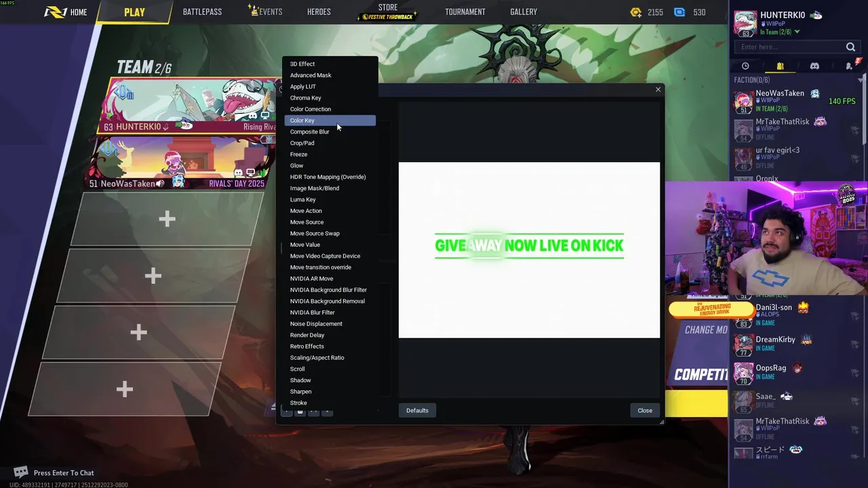Click the Defaults button in filters dialog
The width and height of the screenshot is (868, 488).
[x=417, y=410]
